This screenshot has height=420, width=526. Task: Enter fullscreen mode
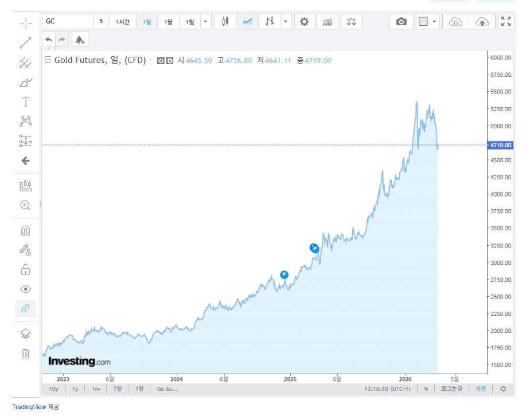(506, 21)
